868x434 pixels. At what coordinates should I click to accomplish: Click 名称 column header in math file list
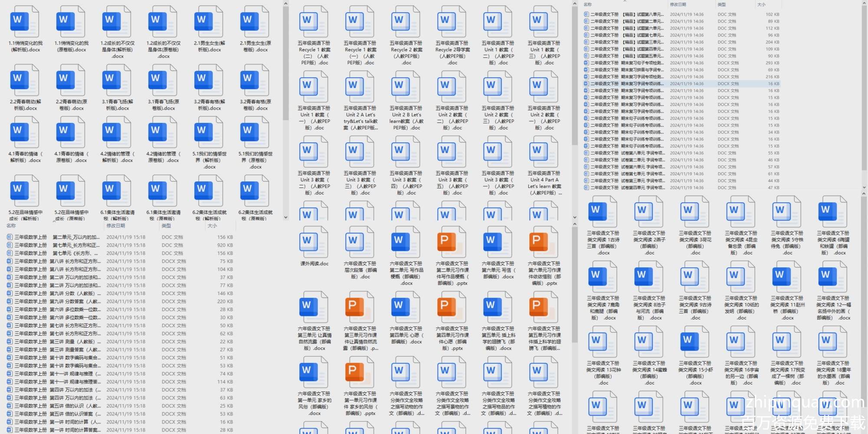point(11,226)
